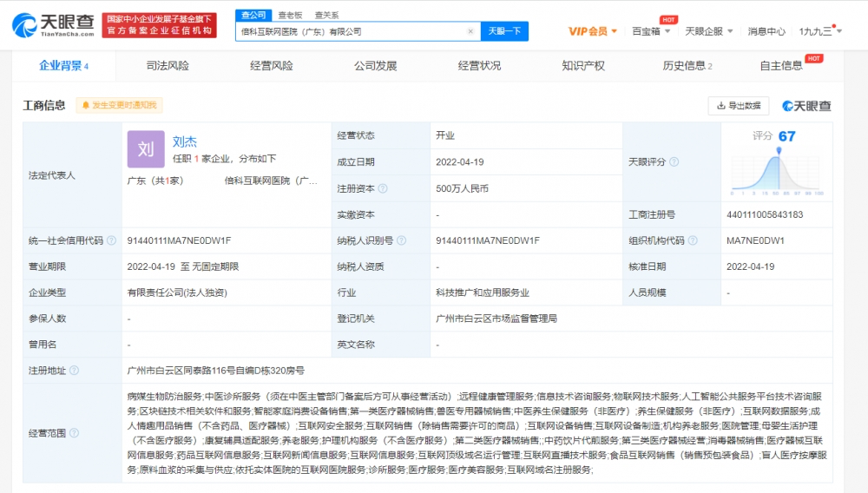
Task: Open the 1九九三 user account dropdown
Action: coord(820,31)
